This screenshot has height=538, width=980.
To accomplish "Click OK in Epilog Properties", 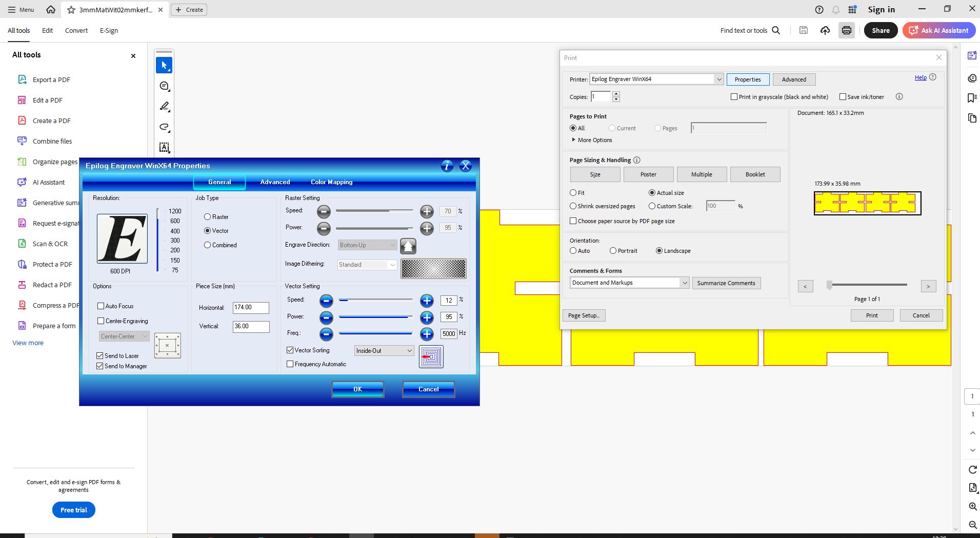I will click(357, 389).
